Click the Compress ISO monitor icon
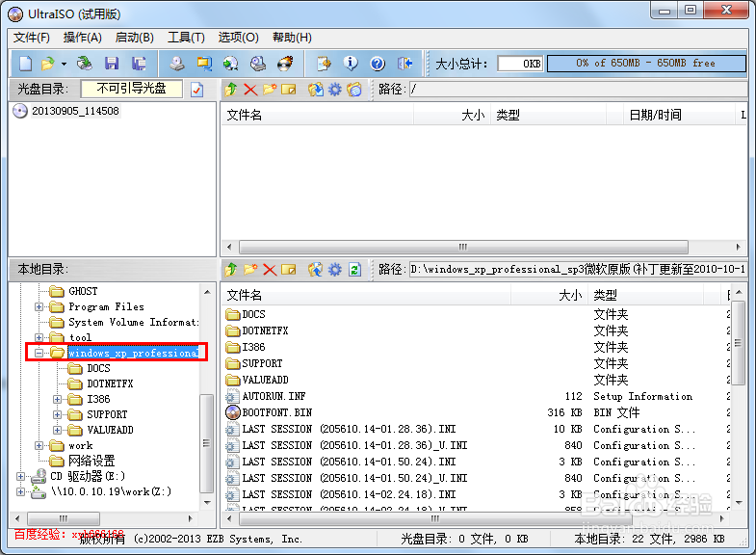 click(204, 64)
